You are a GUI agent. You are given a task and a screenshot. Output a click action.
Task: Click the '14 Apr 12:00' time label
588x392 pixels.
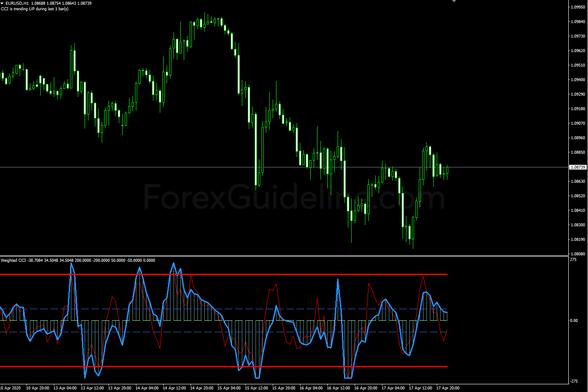[174, 388]
